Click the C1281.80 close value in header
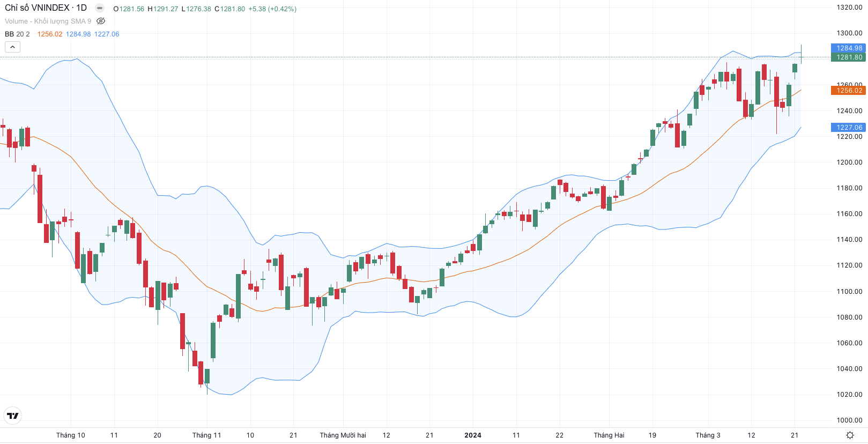The width and height of the screenshot is (868, 444). pyautogui.click(x=229, y=9)
